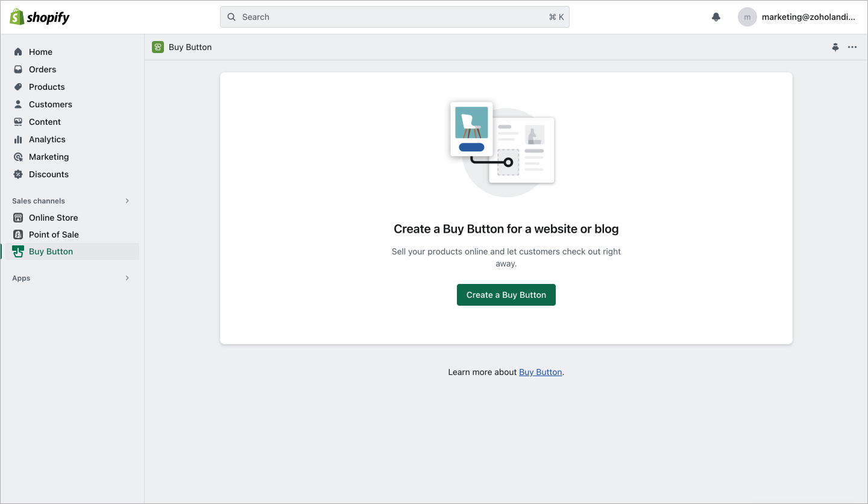Open the Point of Sale channel
This screenshot has height=504, width=868.
click(x=72, y=235)
